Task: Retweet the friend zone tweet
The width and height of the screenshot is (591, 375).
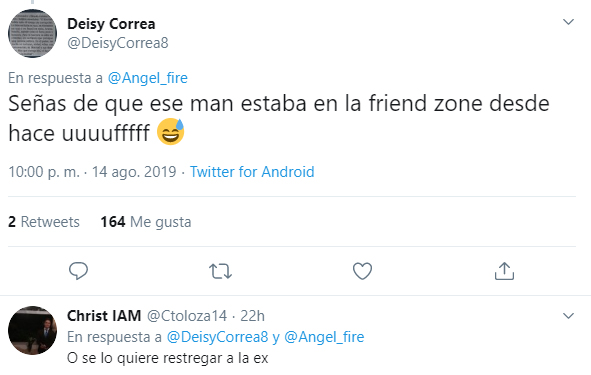Action: (220, 271)
